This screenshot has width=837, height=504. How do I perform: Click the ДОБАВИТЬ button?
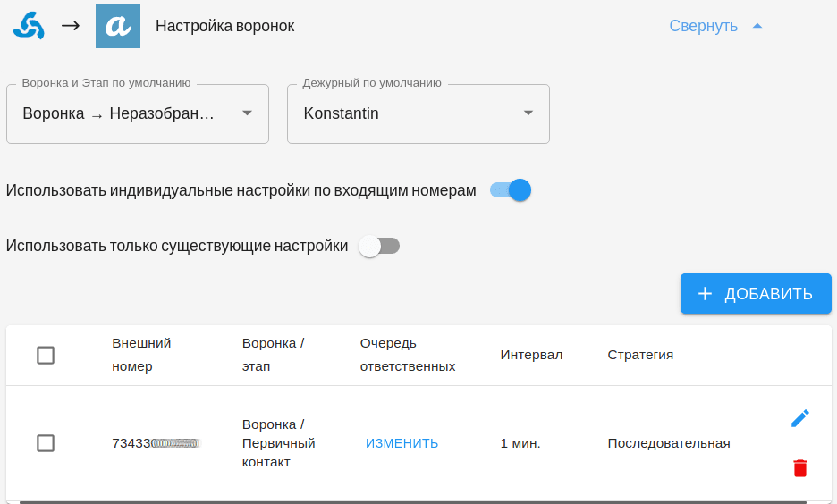coord(756,293)
